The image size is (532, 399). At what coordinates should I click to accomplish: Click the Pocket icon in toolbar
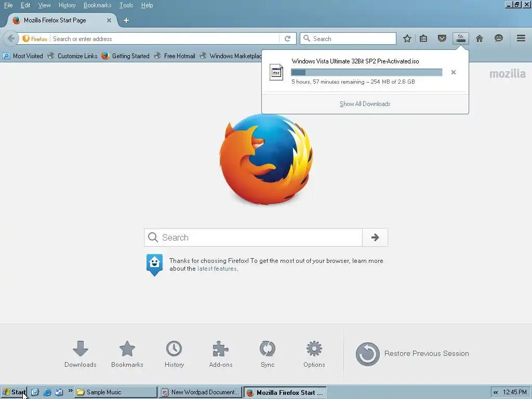(x=442, y=38)
